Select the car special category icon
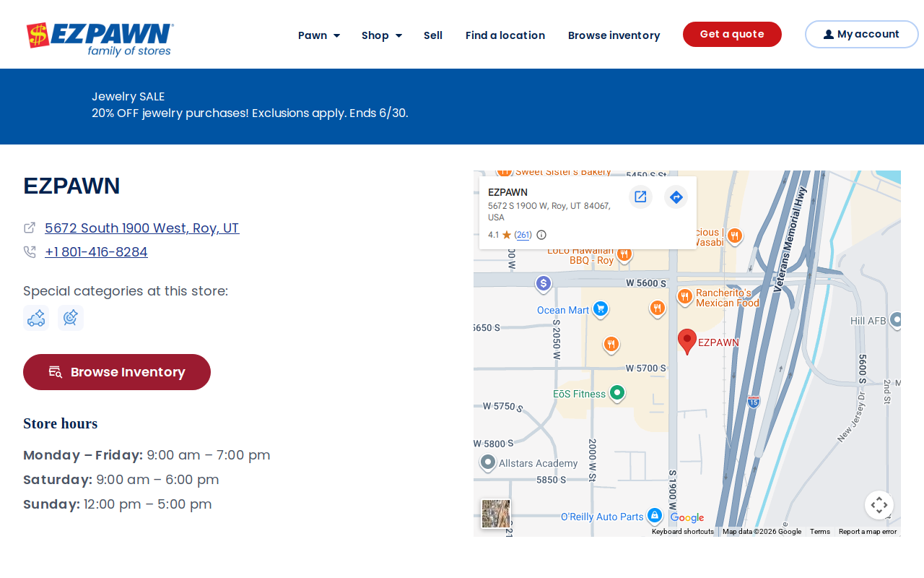This screenshot has height=578, width=924. point(36,318)
